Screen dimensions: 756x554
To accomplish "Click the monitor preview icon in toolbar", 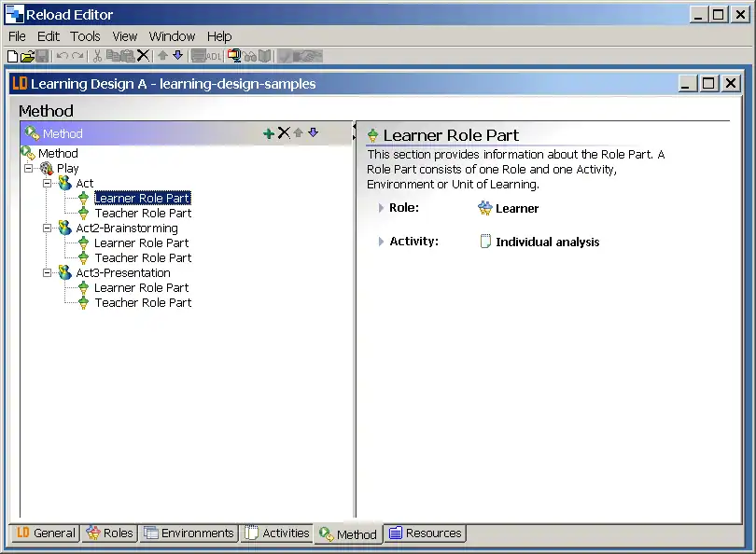I will coord(233,56).
